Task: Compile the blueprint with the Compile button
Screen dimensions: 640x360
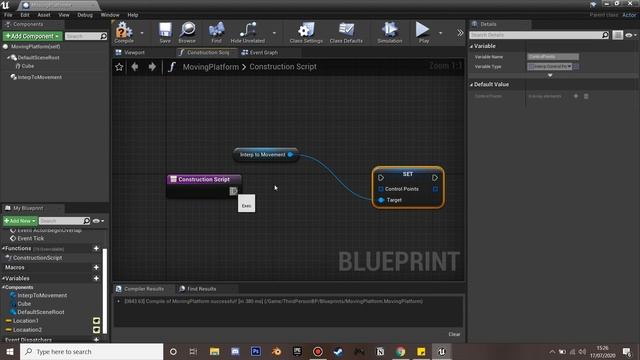Action: pyautogui.click(x=124, y=32)
